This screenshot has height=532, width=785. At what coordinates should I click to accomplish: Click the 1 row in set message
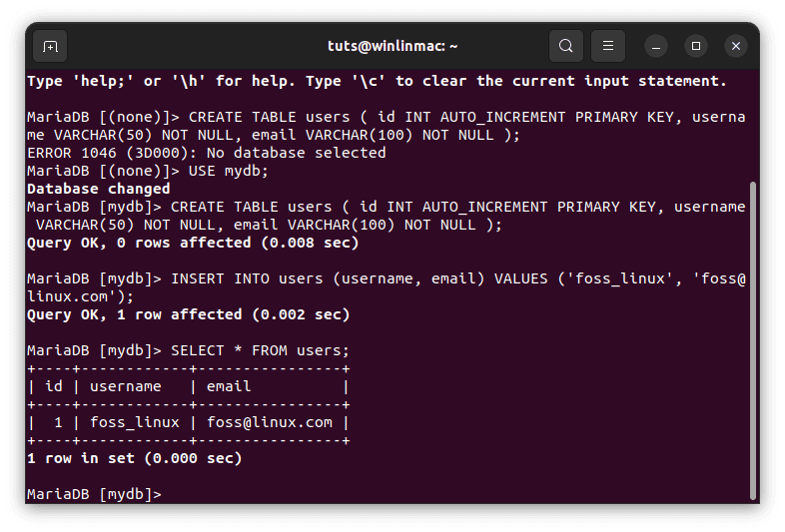(x=134, y=458)
